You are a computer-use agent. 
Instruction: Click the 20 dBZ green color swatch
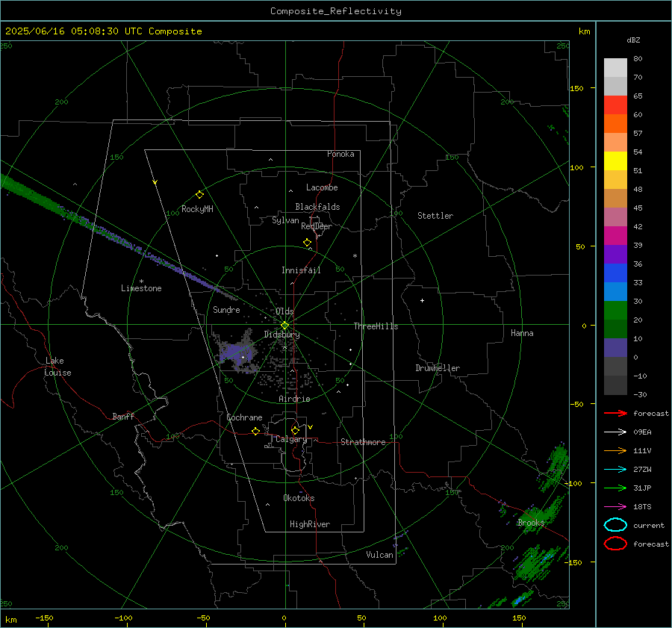615,329
